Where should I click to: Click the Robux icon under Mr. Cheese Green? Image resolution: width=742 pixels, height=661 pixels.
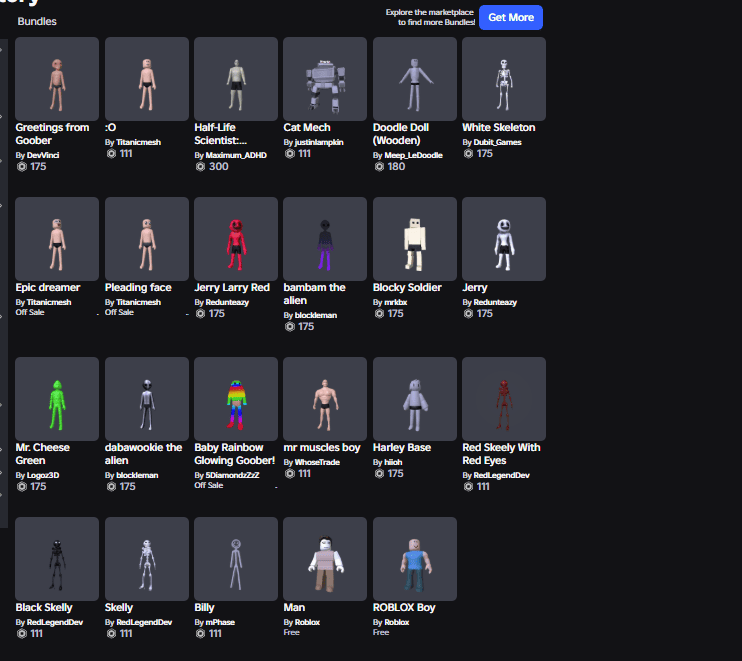[x=22, y=486]
